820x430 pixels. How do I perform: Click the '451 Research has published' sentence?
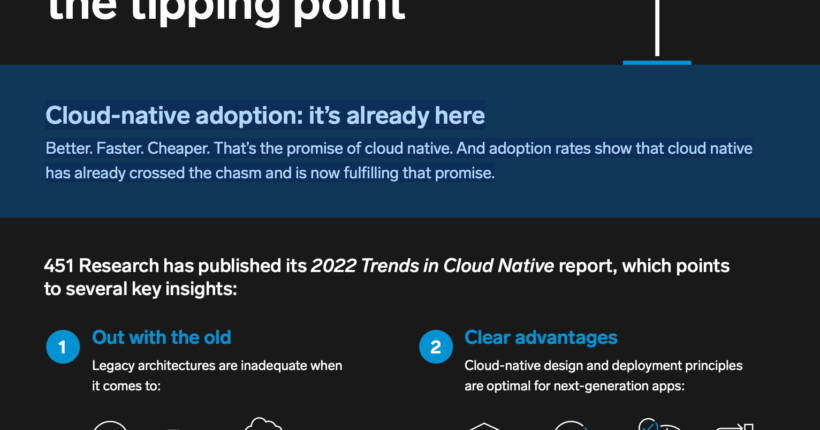click(386, 277)
